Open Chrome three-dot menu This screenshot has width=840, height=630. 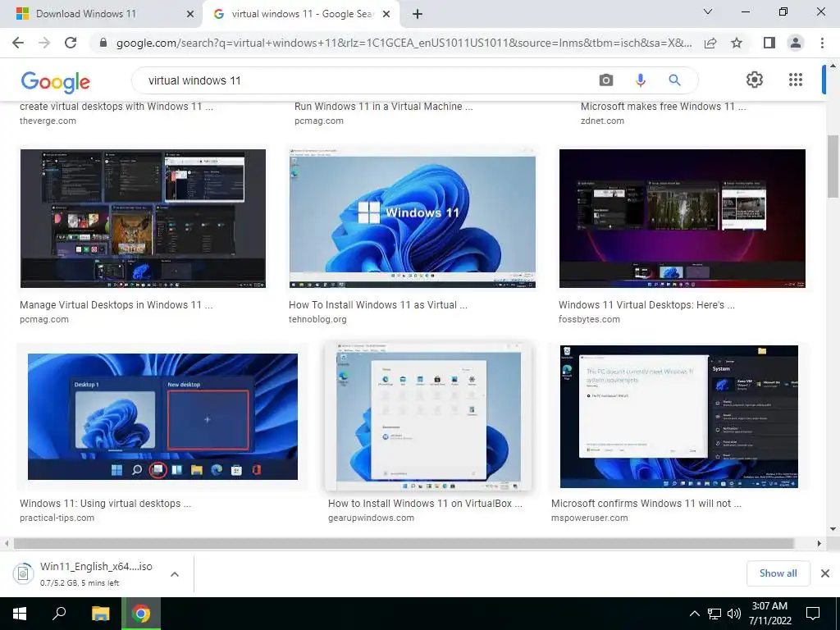pos(822,43)
